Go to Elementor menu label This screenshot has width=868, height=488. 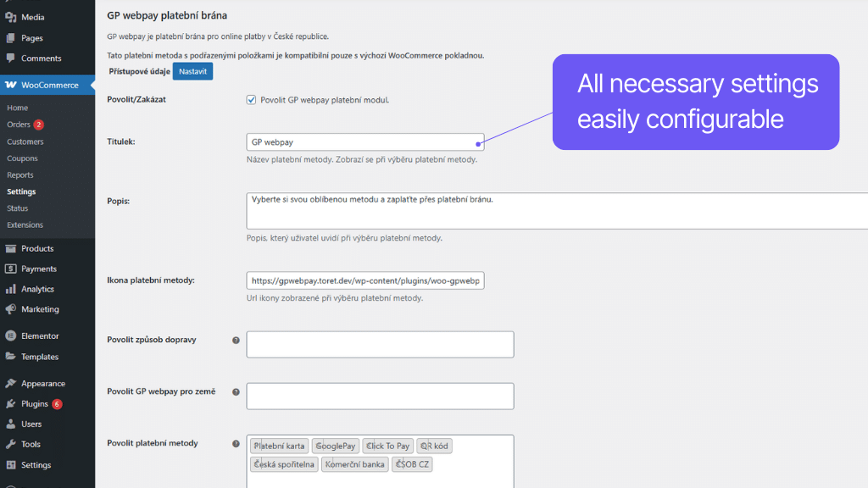click(40, 335)
